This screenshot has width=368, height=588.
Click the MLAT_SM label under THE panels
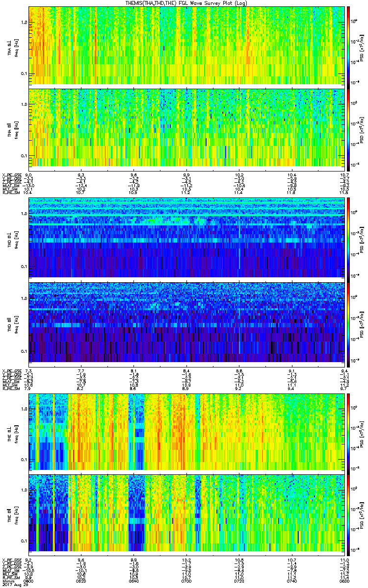(11, 570)
